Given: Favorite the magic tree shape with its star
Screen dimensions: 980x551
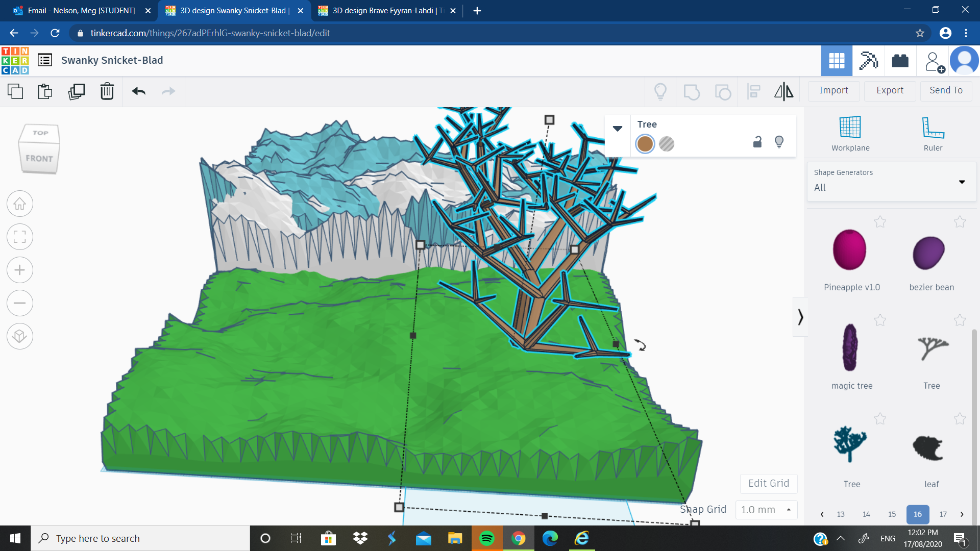Looking at the screenshot, I should (880, 320).
